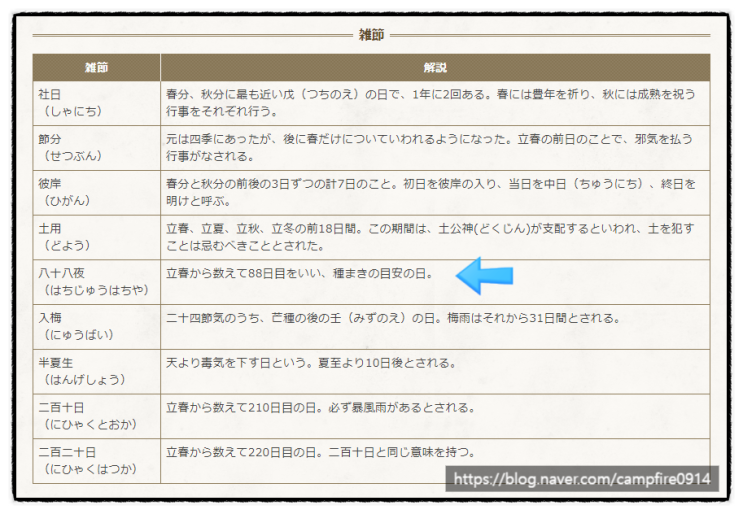Select the 社日（しゃにち） cell
The height and width of the screenshot is (514, 743).
(x=97, y=103)
